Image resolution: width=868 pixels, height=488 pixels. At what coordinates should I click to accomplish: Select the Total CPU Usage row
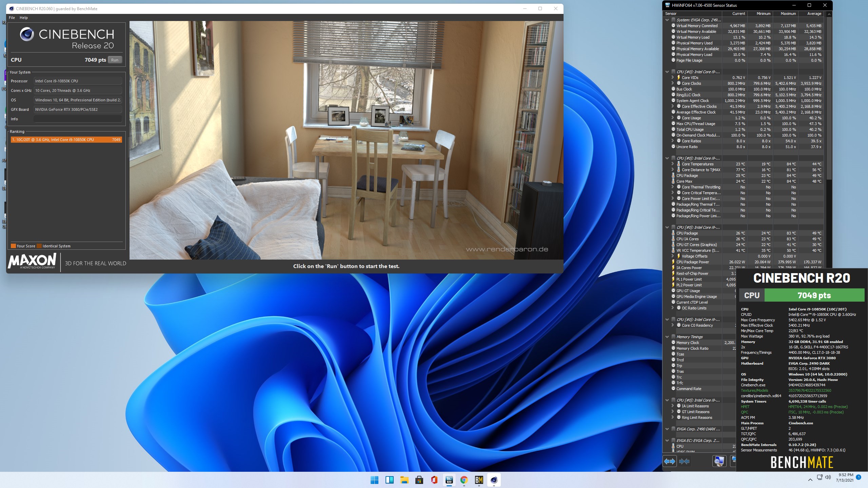point(743,129)
